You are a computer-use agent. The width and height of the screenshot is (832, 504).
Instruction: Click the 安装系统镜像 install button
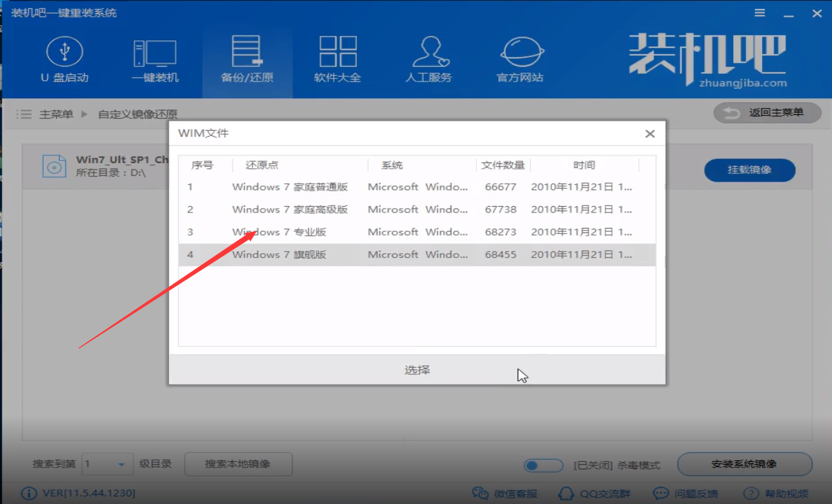pos(744,464)
